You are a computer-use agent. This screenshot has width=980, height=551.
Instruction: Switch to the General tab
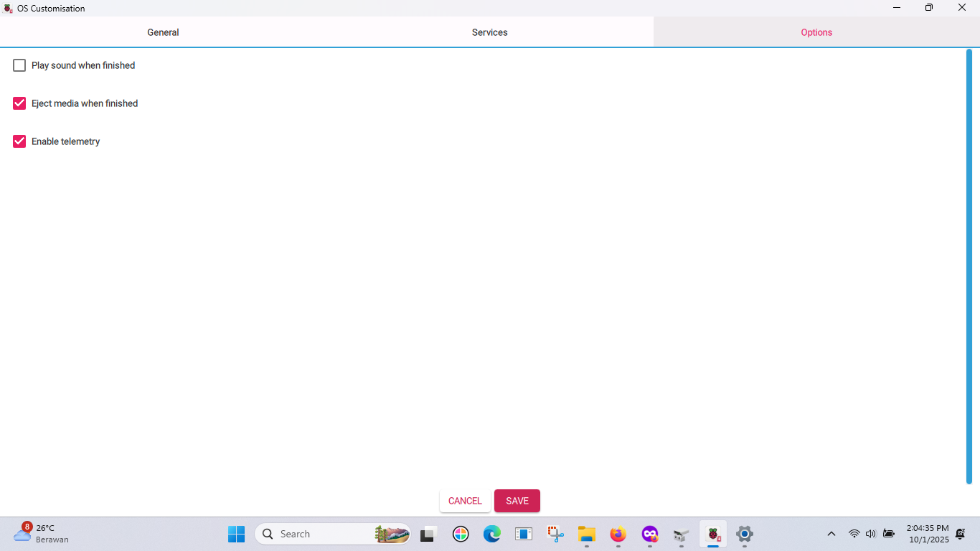(x=163, y=32)
